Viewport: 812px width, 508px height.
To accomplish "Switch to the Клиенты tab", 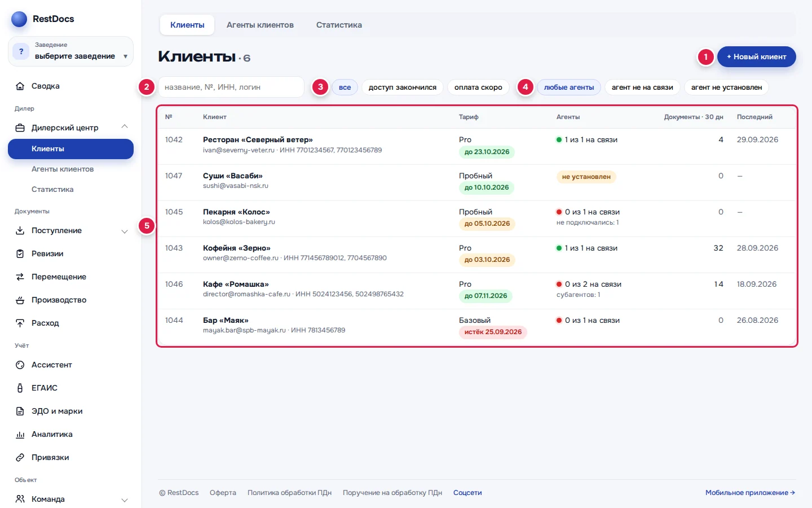I will [x=187, y=25].
